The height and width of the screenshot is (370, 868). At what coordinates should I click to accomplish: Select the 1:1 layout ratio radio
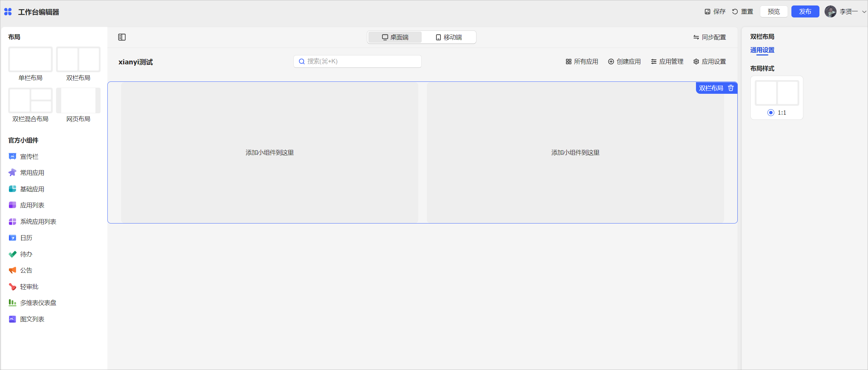pyautogui.click(x=771, y=113)
